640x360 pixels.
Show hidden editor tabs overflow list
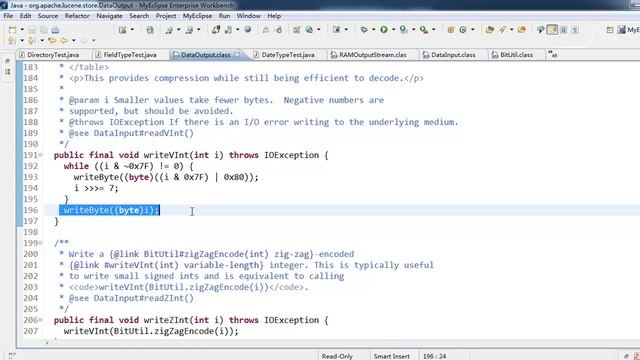pyautogui.click(x=552, y=54)
